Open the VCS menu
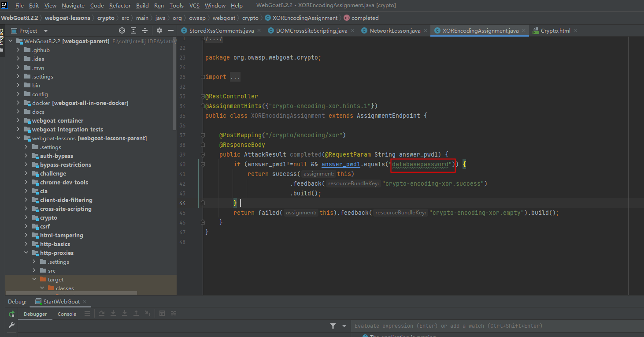The height and width of the screenshot is (337, 644). tap(194, 5)
